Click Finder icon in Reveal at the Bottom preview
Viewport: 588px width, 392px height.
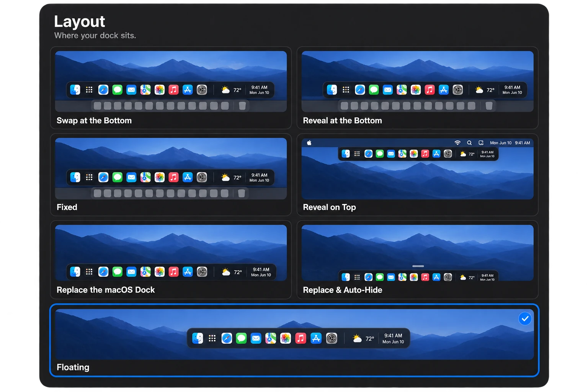tap(332, 90)
